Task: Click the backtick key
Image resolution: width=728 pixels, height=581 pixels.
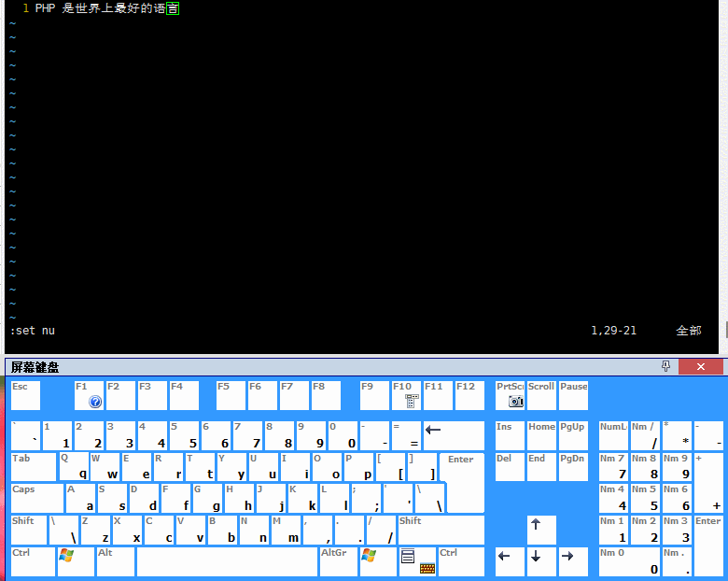Action: (25, 435)
